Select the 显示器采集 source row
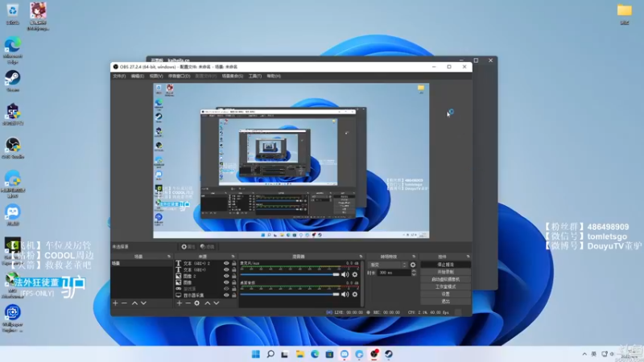The height and width of the screenshot is (362, 644). 205,295
